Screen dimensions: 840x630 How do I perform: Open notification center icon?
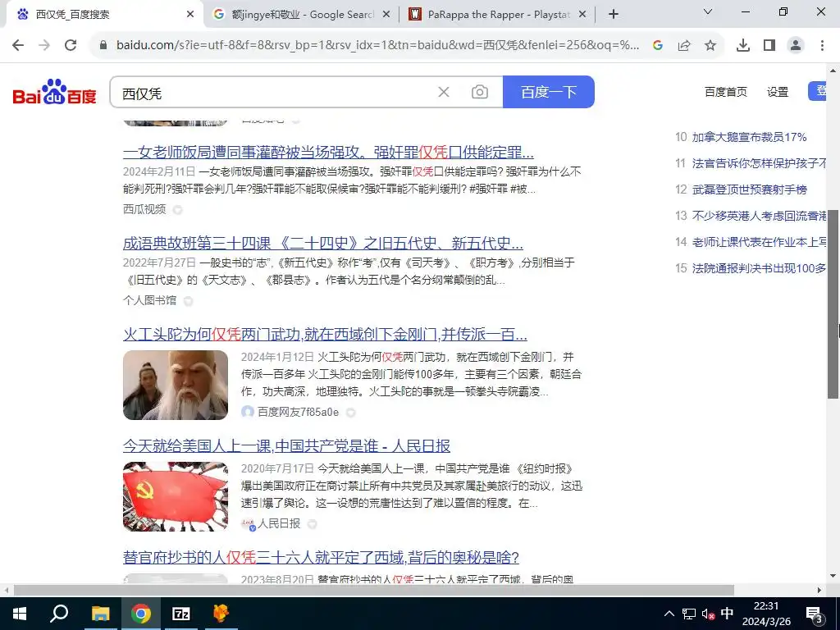815,614
